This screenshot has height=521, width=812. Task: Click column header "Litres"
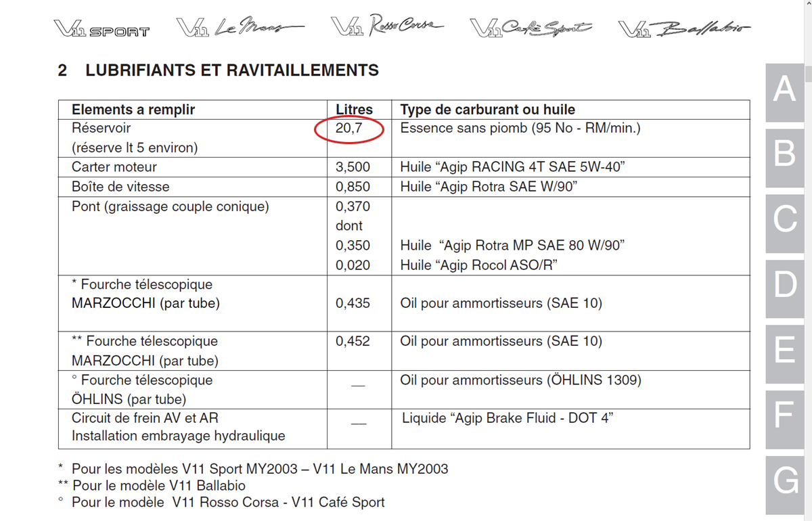point(354,110)
